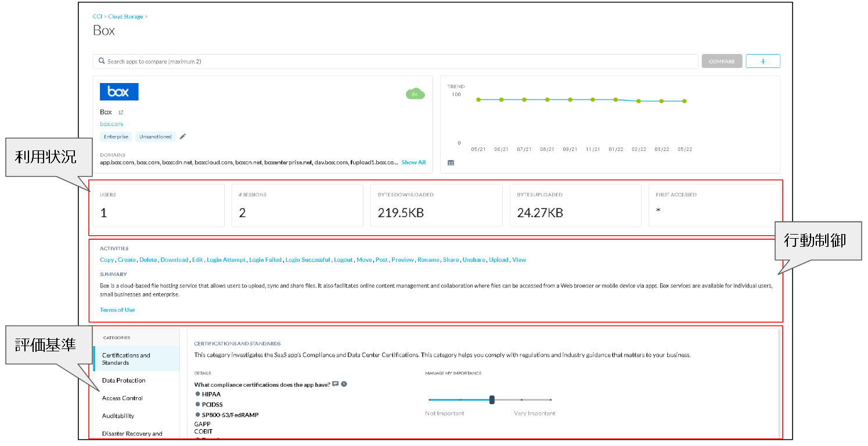
Task: Select the Login Successful activity
Action: pyautogui.click(x=308, y=260)
